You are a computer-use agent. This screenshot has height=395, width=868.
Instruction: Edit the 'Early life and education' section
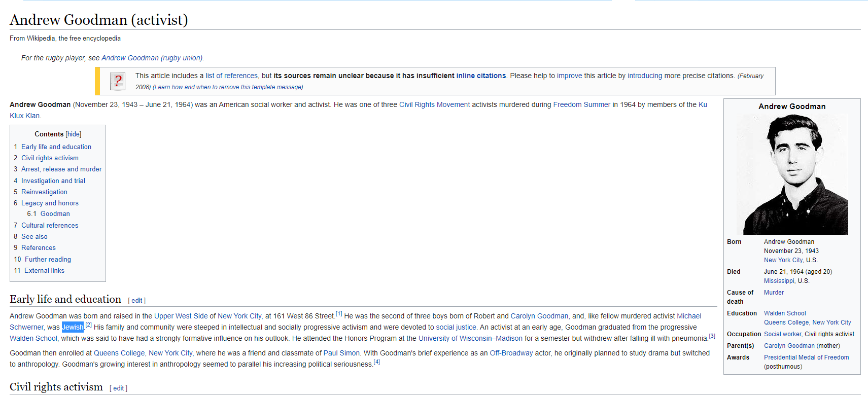point(137,301)
